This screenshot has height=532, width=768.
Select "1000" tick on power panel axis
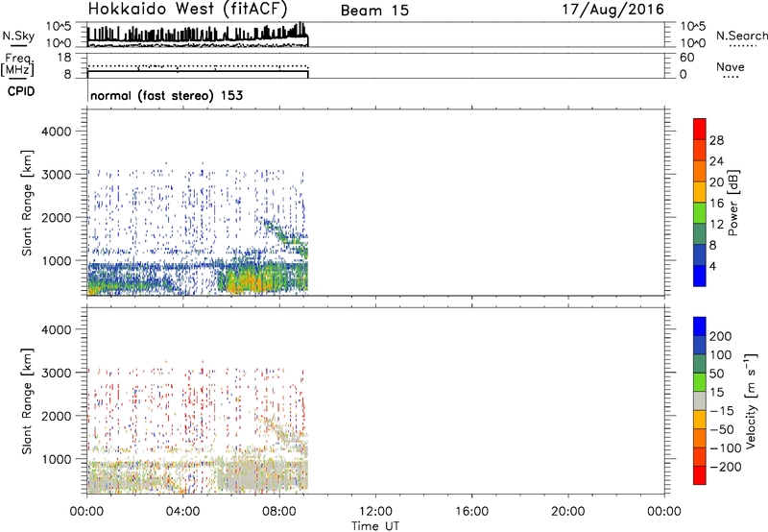click(56, 260)
